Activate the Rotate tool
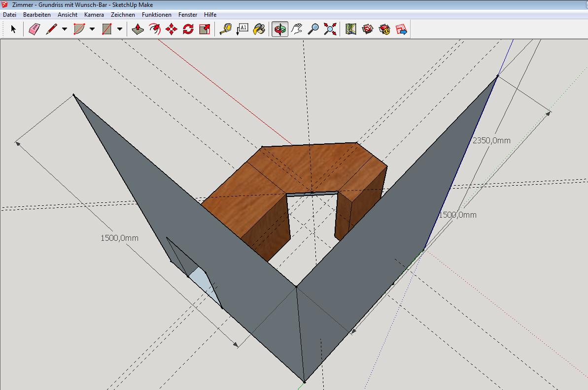This screenshot has width=588, height=390. point(188,30)
